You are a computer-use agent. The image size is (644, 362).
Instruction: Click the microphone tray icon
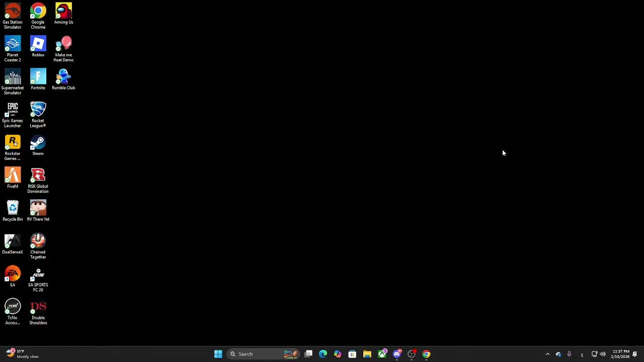[569, 354]
